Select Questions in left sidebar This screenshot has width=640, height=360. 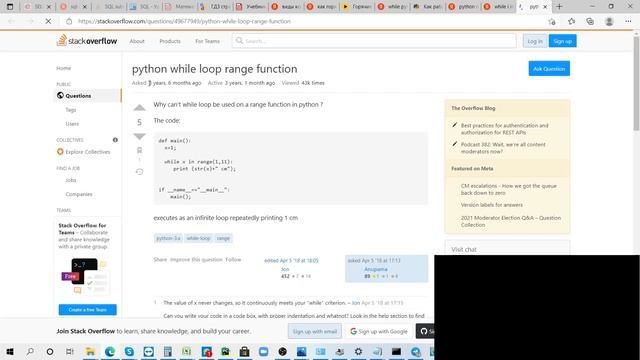pyautogui.click(x=88, y=96)
